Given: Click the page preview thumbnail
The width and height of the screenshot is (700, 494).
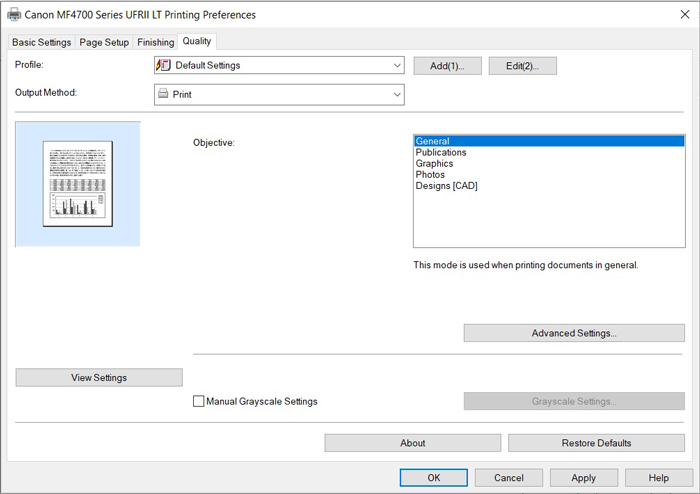Looking at the screenshot, I should [x=78, y=184].
